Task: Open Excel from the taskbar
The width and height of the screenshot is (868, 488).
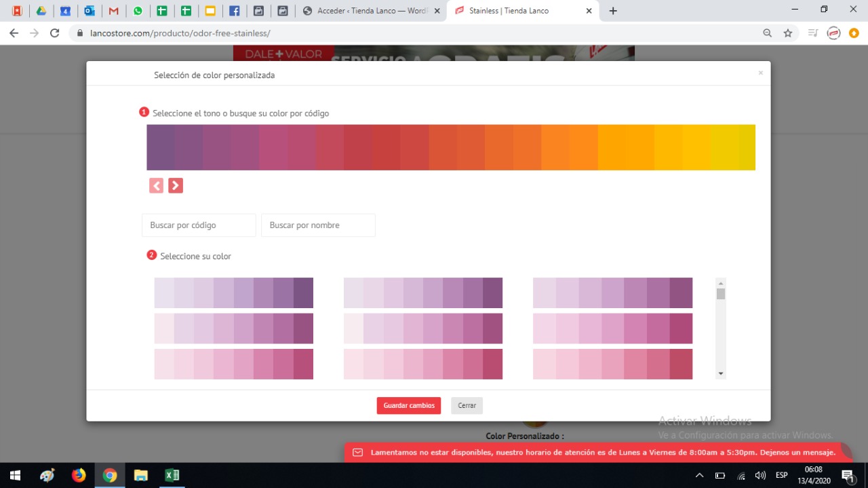Action: 172,475
